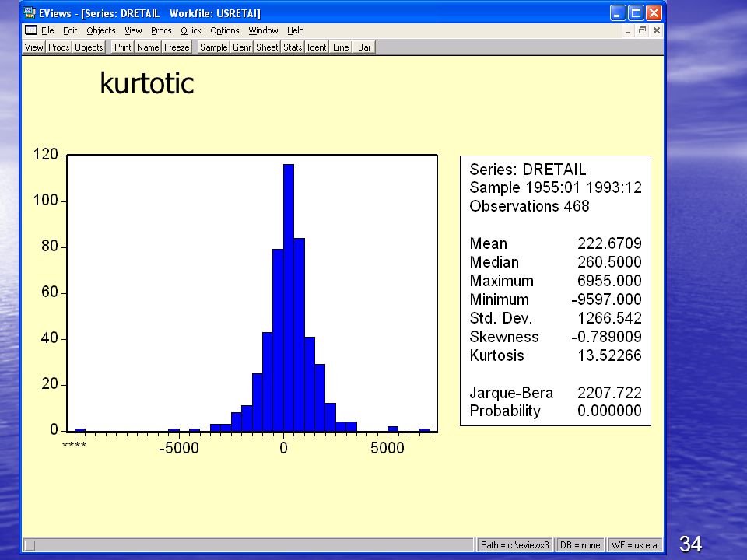Open the Objects menu in menu bar

click(x=101, y=30)
